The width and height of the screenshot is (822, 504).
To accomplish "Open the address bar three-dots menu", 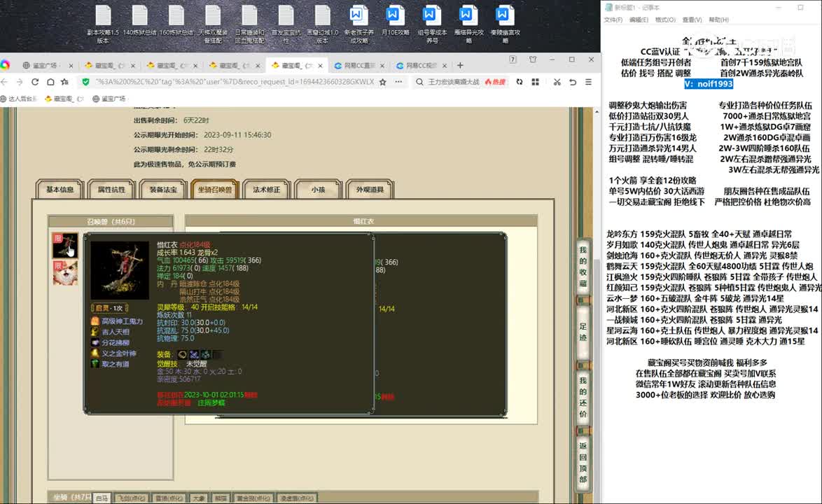I will coord(398,83).
